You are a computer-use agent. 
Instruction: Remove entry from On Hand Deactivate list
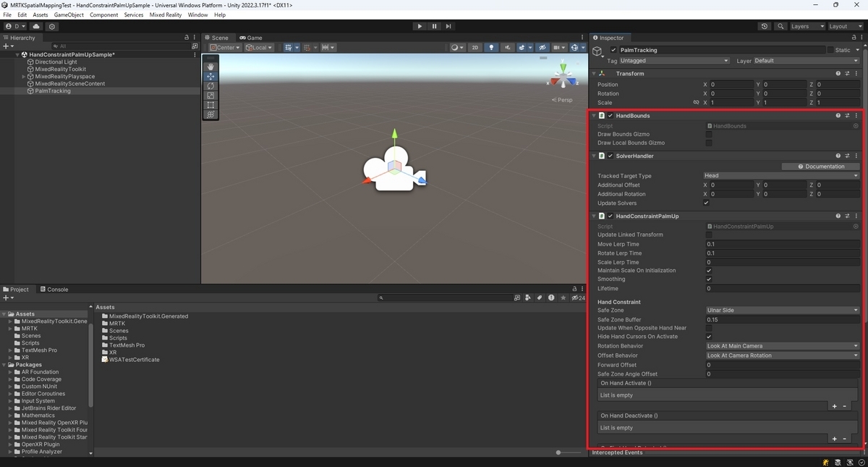point(844,439)
